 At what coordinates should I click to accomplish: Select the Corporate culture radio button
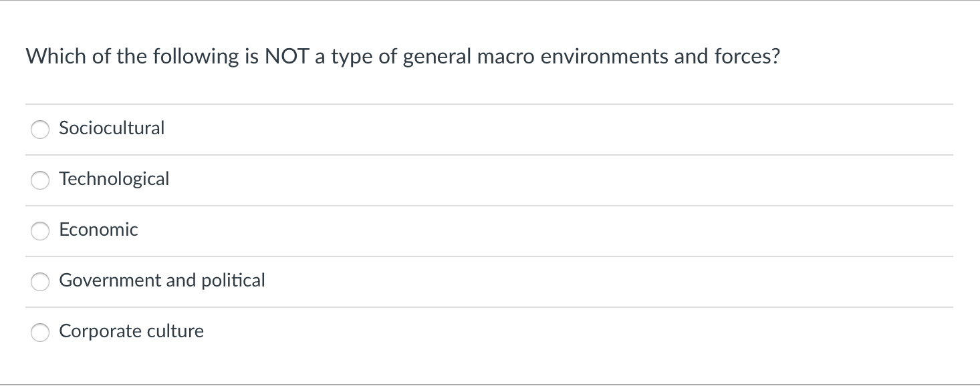pyautogui.click(x=40, y=332)
